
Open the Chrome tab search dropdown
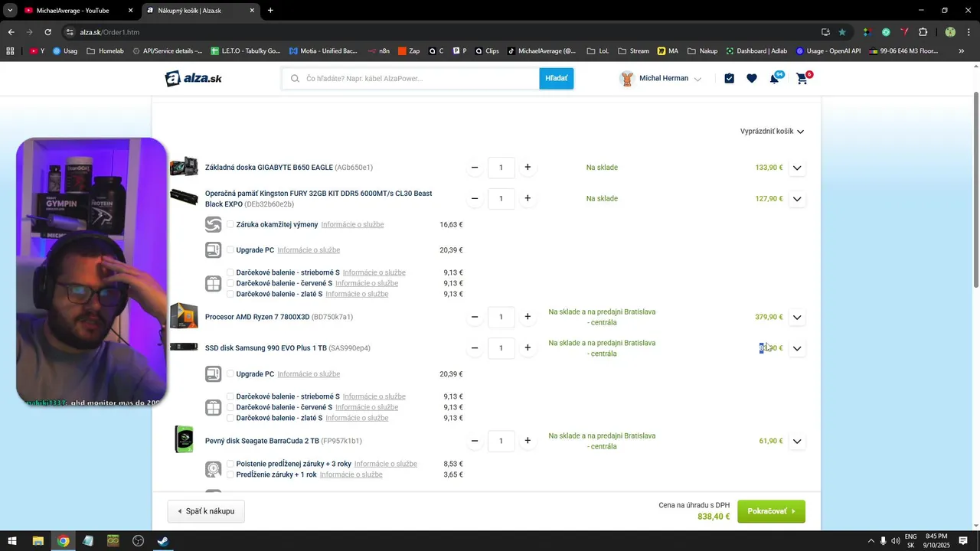coord(10,11)
